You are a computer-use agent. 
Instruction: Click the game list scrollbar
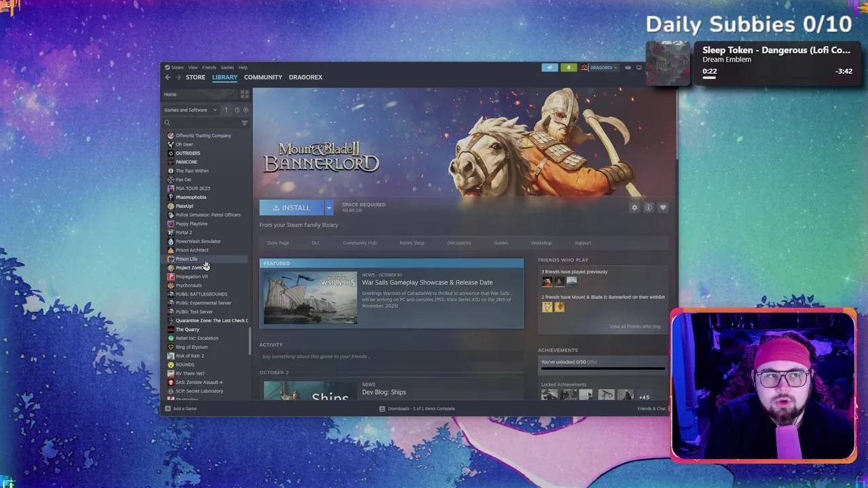click(250, 341)
